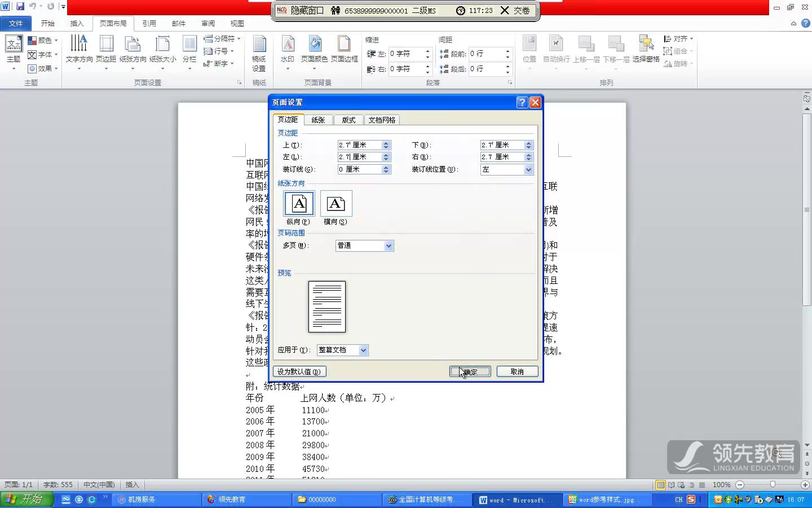Click the gutter 装订线 input field
This screenshot has height=508, width=812.
point(360,169)
